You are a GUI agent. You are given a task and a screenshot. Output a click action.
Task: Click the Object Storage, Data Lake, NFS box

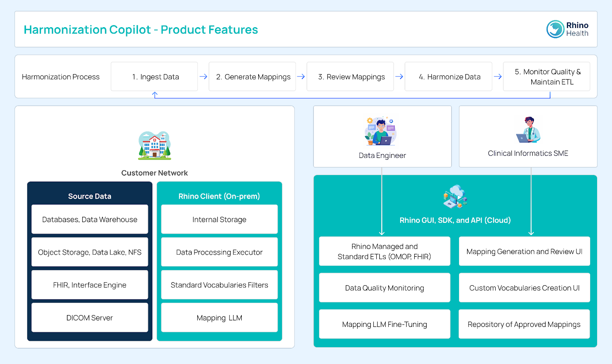pos(90,252)
